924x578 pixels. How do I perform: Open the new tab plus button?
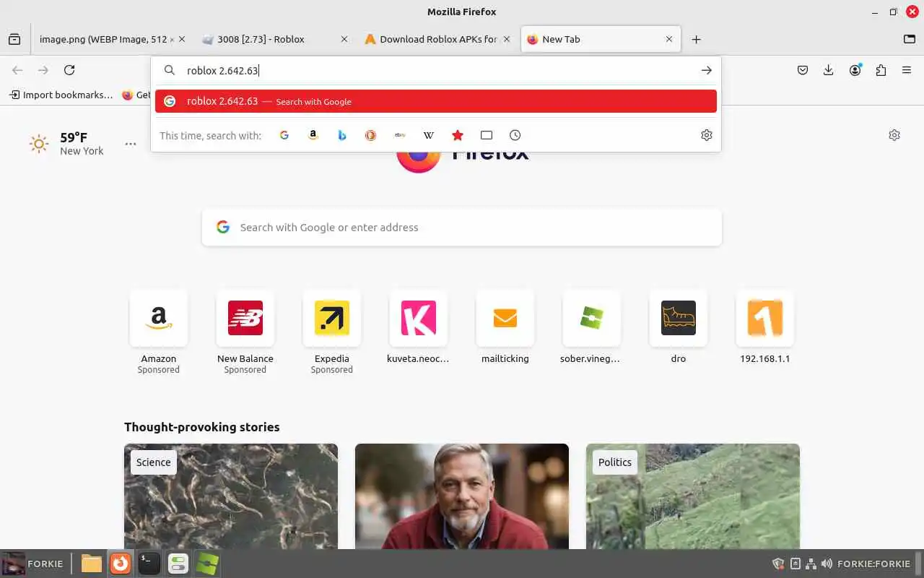pyautogui.click(x=696, y=40)
